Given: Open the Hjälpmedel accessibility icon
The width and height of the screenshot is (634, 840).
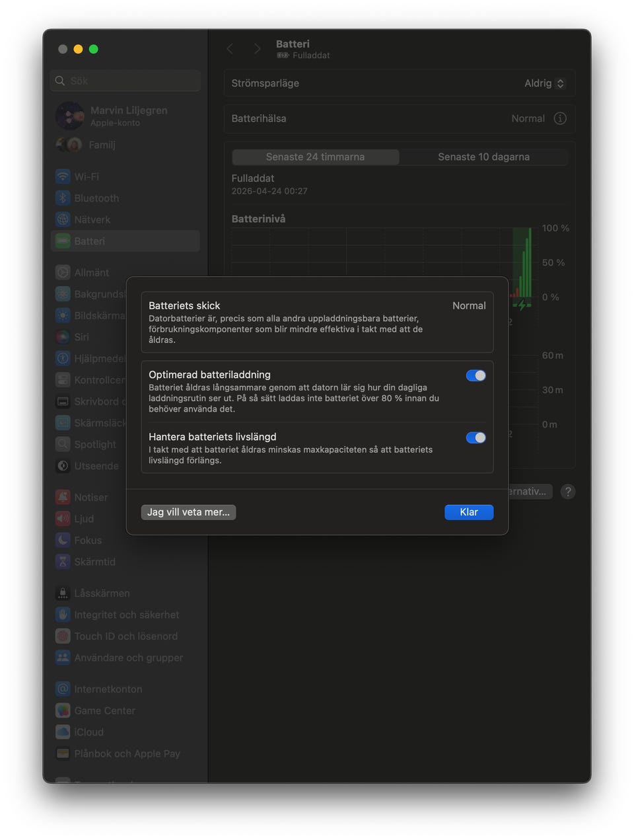Looking at the screenshot, I should point(63,358).
